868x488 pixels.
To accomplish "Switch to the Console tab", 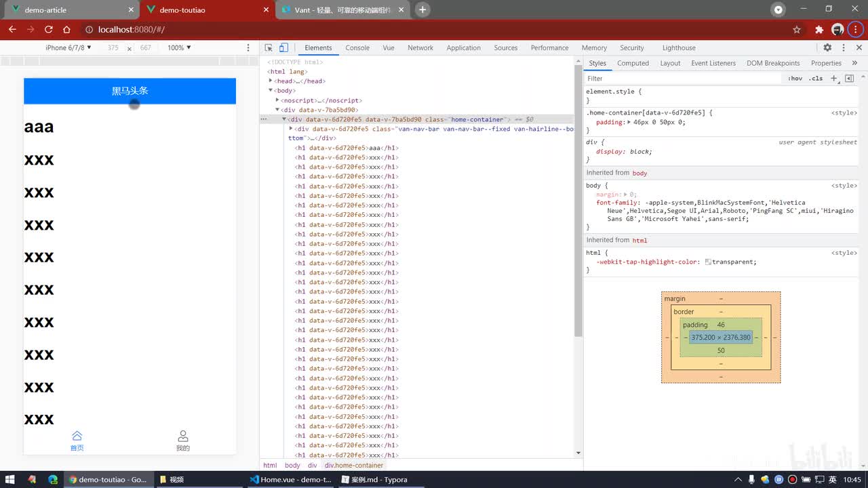I will tap(357, 48).
